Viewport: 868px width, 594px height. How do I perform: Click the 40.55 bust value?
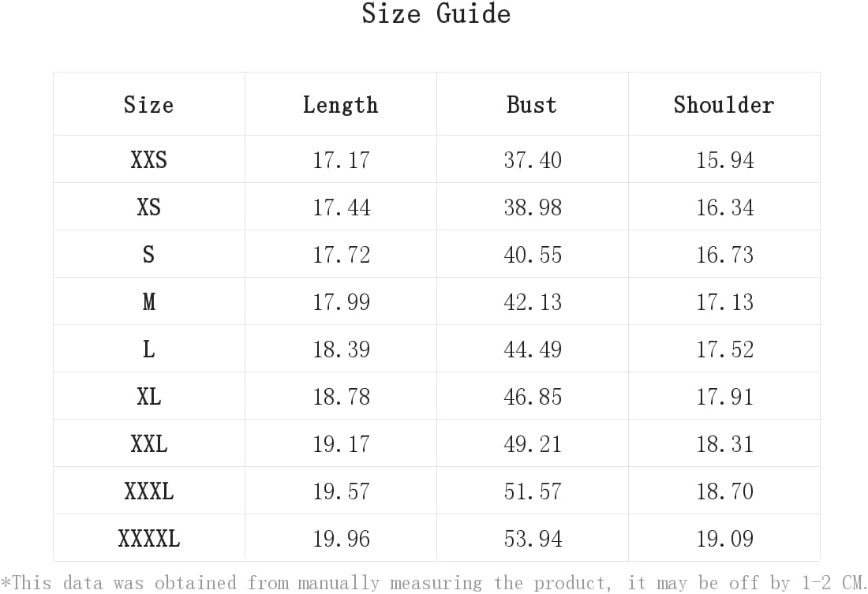[533, 255]
